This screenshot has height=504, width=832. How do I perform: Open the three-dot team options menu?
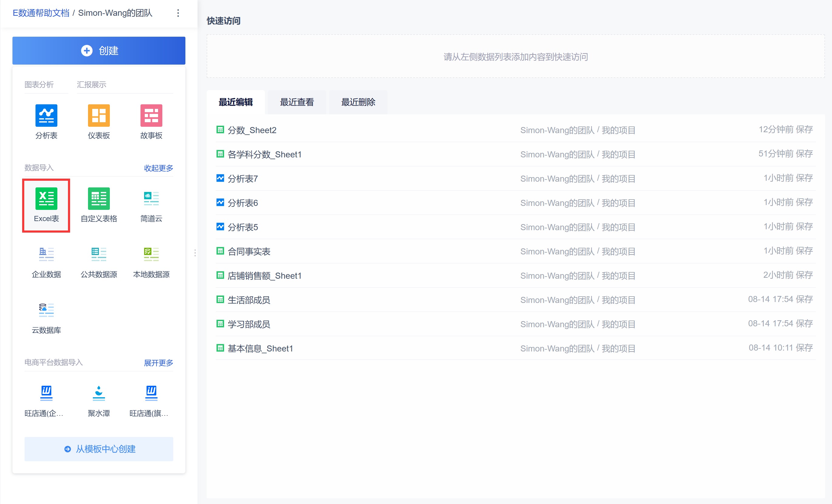tap(178, 13)
